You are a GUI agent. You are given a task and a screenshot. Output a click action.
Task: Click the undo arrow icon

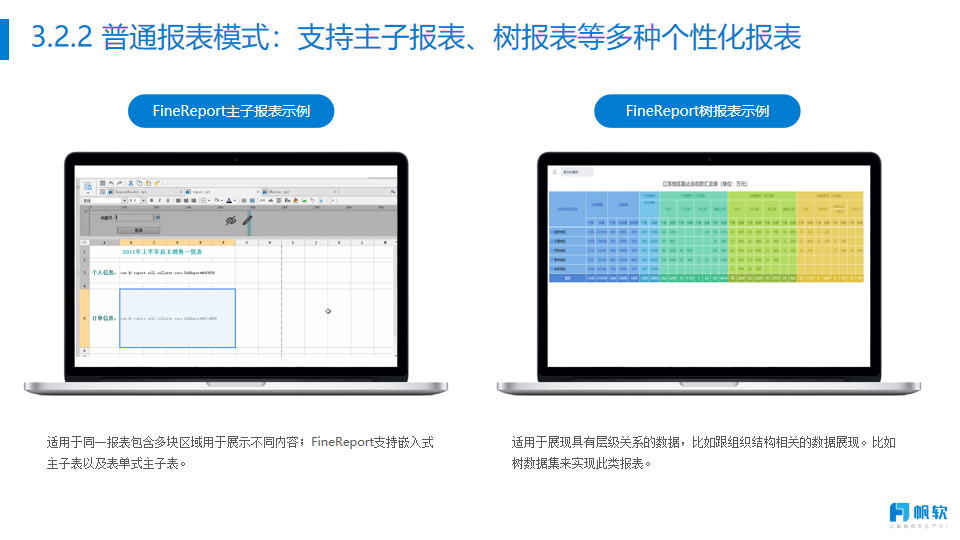111,183
